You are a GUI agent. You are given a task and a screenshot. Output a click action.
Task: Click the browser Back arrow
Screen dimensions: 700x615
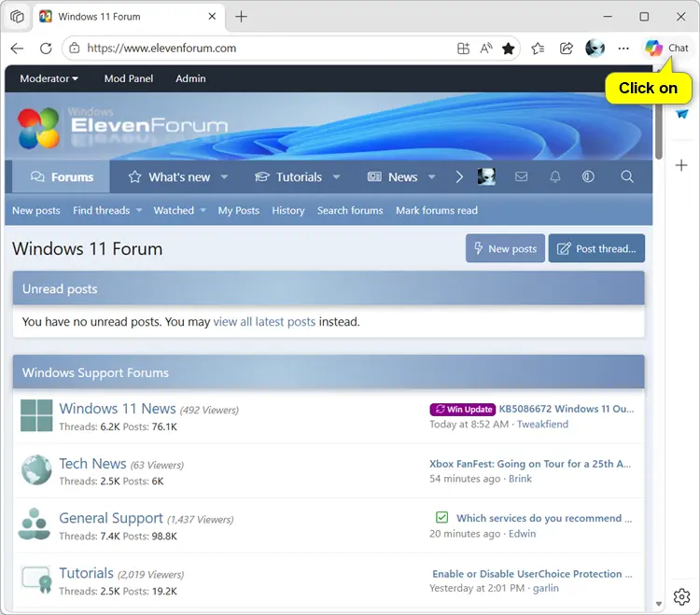pos(17,49)
